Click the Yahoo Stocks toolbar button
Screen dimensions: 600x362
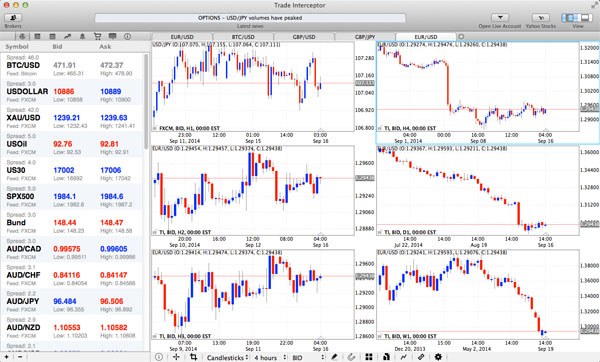541,18
